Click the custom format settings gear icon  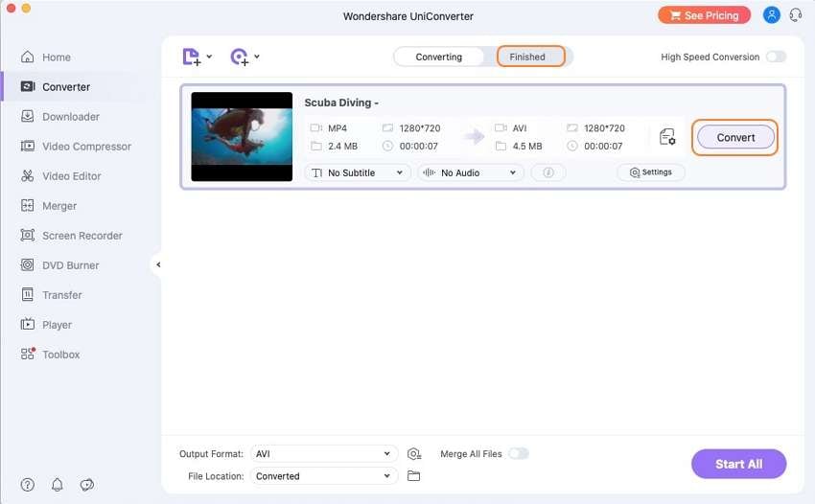[414, 453]
